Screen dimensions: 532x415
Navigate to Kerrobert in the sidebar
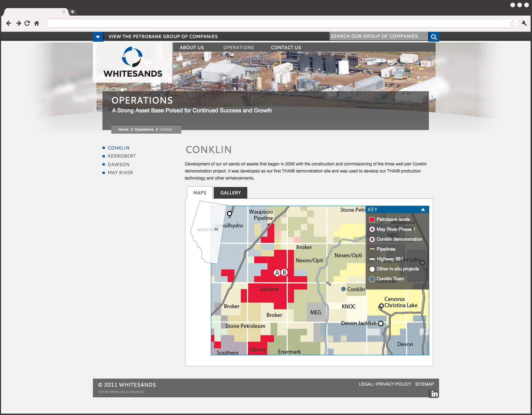pyautogui.click(x=122, y=156)
